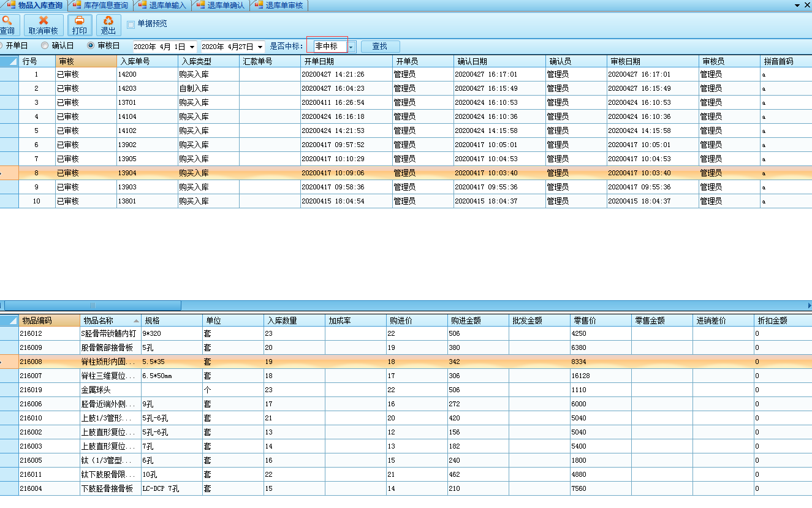The height and width of the screenshot is (508, 812).
Task: Click the 购进金额 column header
Action: click(x=478, y=320)
